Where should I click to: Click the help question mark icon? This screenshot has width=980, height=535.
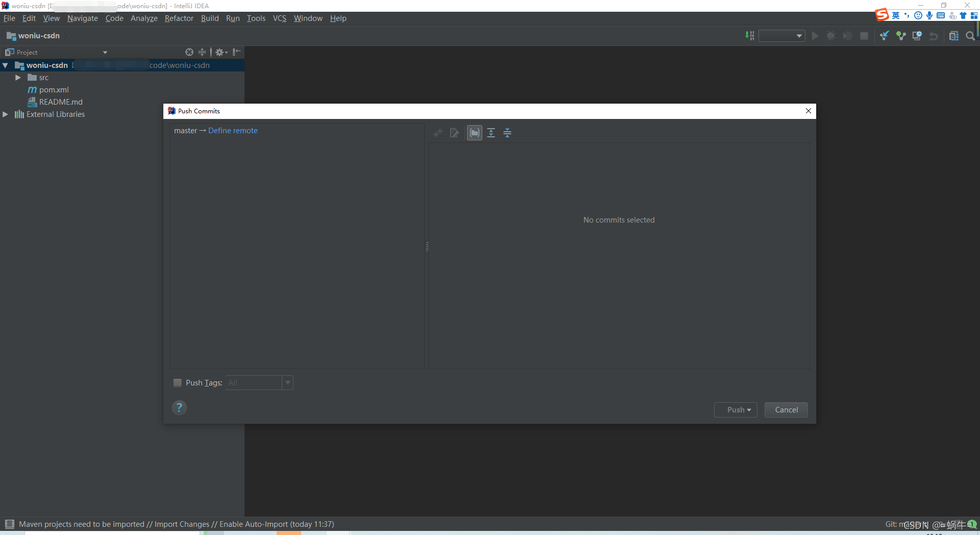tap(179, 407)
